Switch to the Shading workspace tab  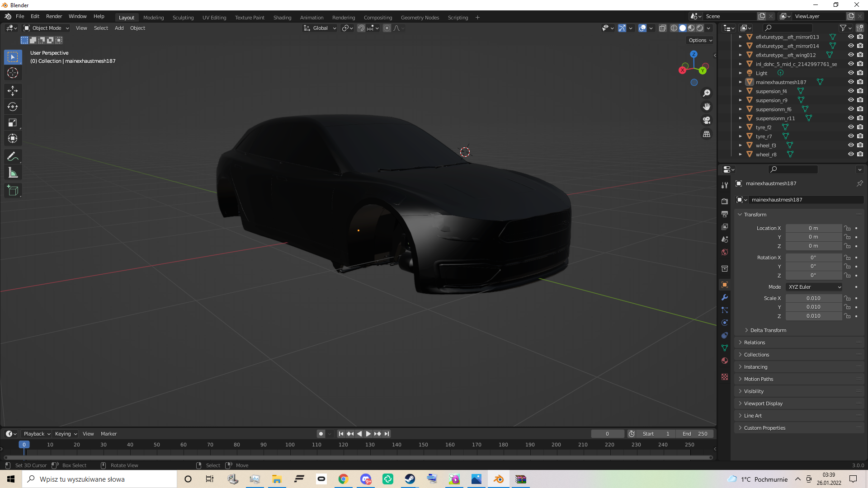[x=282, y=18]
